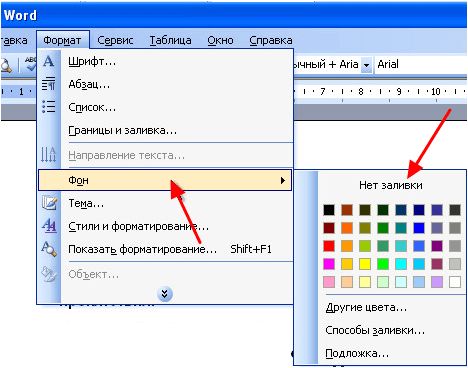The height and width of the screenshot is (368, 468).
Task: Pick the orange swatch in second row
Action: click(x=347, y=228)
